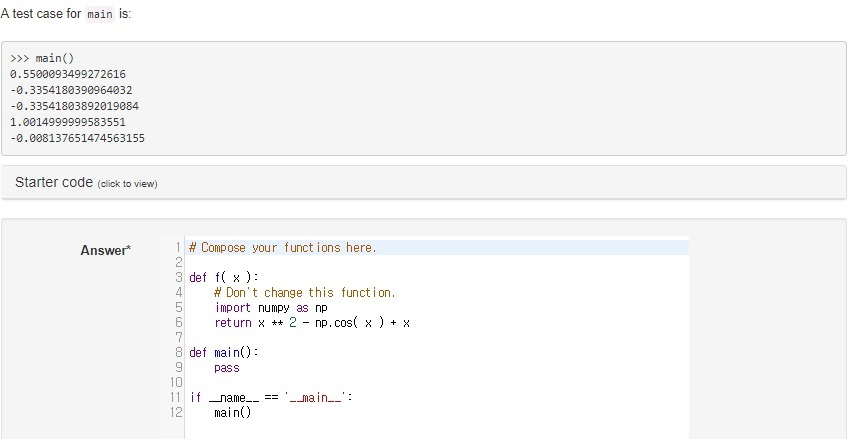Click the "# Don't change this function." comment
The image size is (853, 445).
305,293
